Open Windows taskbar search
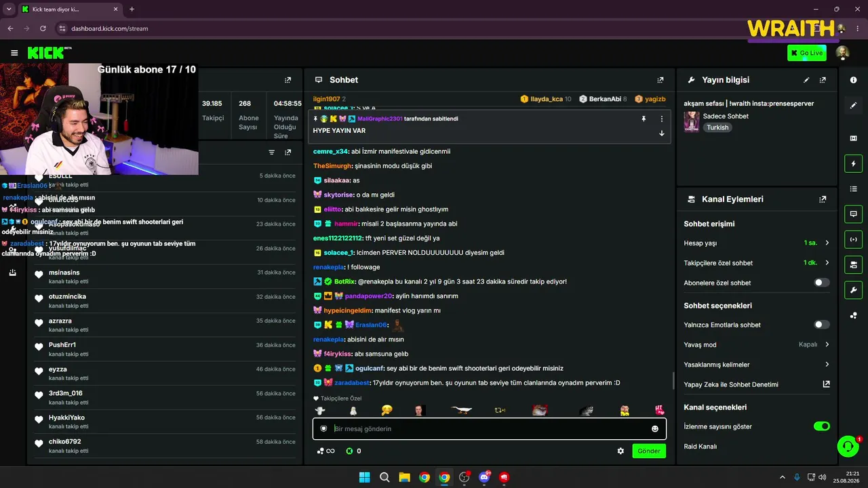 pyautogui.click(x=384, y=477)
